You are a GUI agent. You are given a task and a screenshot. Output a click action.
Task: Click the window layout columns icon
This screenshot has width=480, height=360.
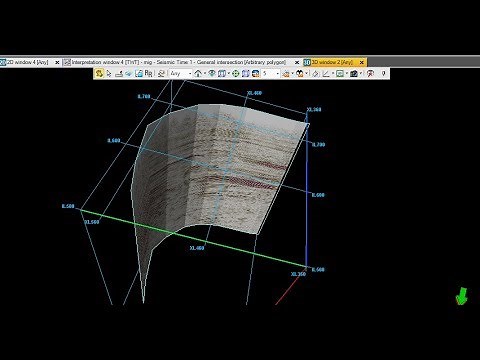[222, 73]
